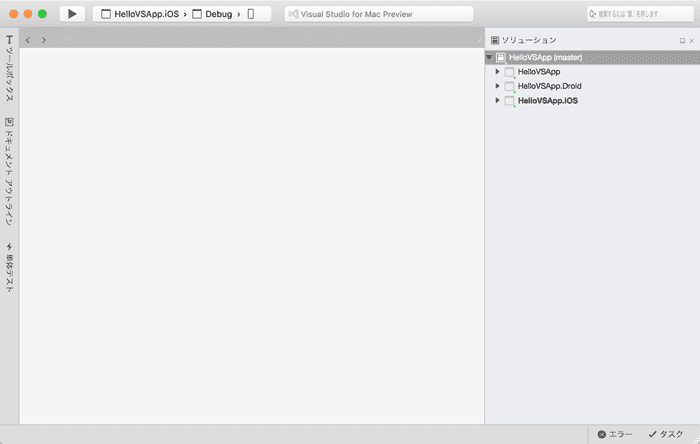700x444 pixels.
Task: Expand the HelloVSApp.iOS project node
Action: (497, 101)
